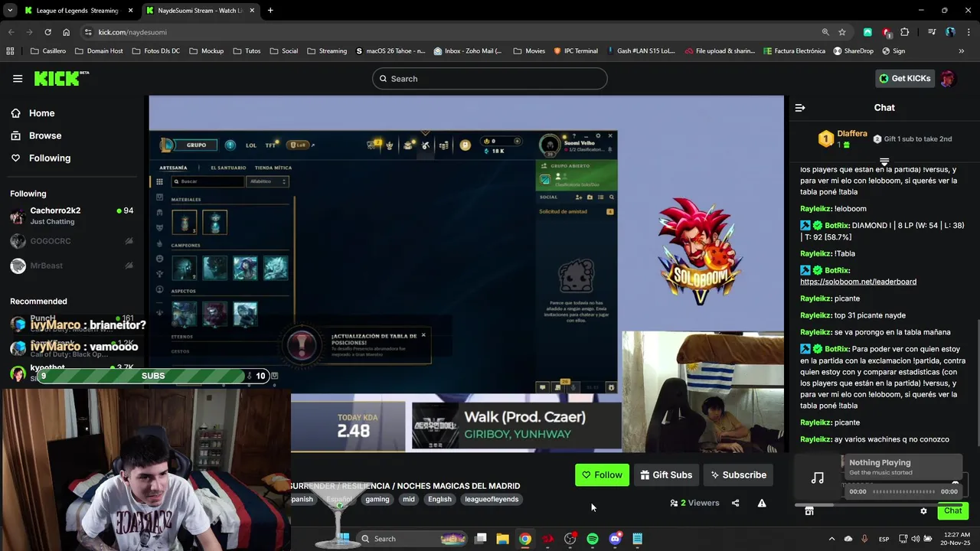Open Discord from the taskbar
980x551 pixels.
(x=615, y=539)
